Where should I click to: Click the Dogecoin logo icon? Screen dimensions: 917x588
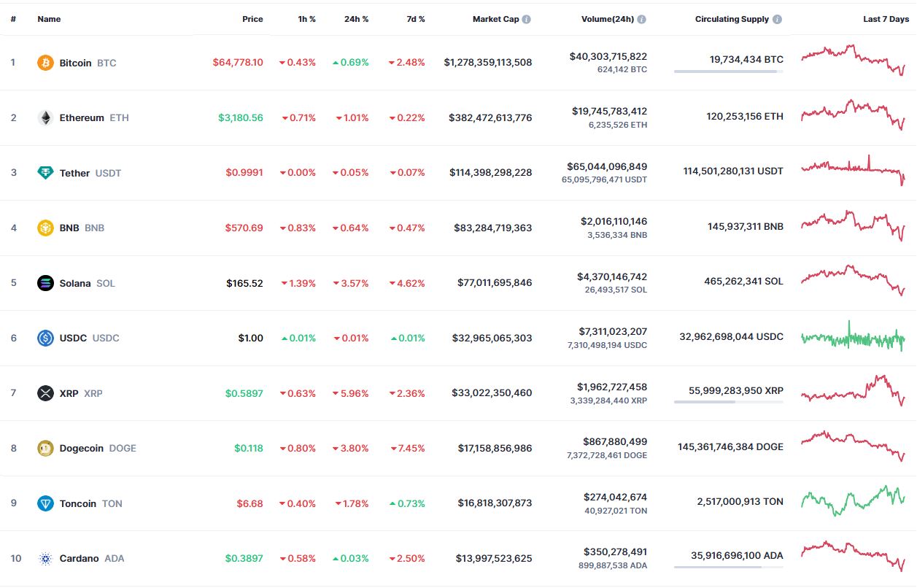click(x=45, y=448)
